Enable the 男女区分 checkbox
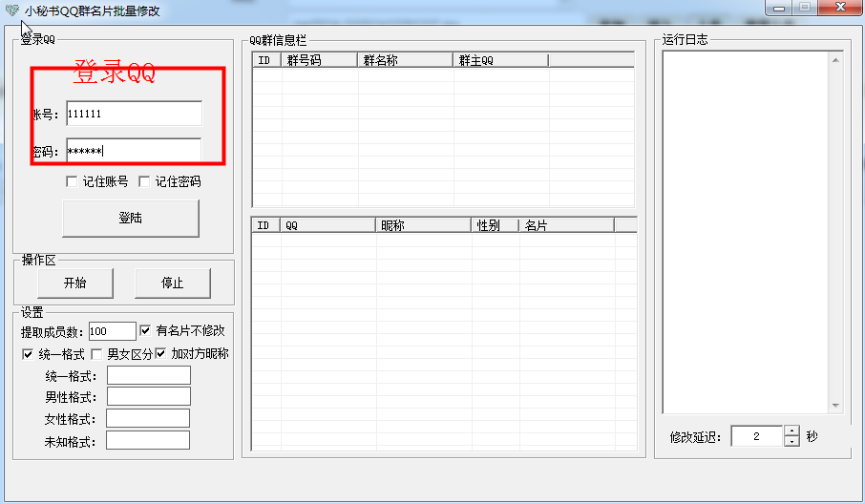The image size is (865, 504). [x=96, y=354]
